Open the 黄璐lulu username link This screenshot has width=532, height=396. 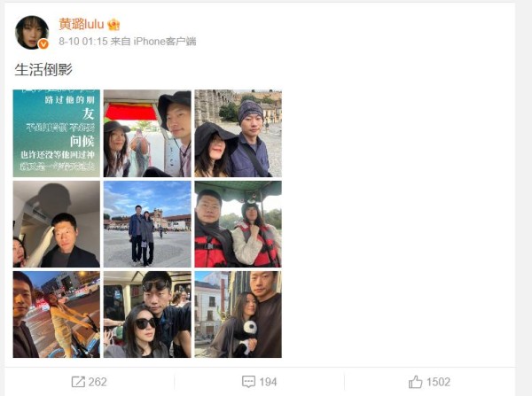(82, 25)
